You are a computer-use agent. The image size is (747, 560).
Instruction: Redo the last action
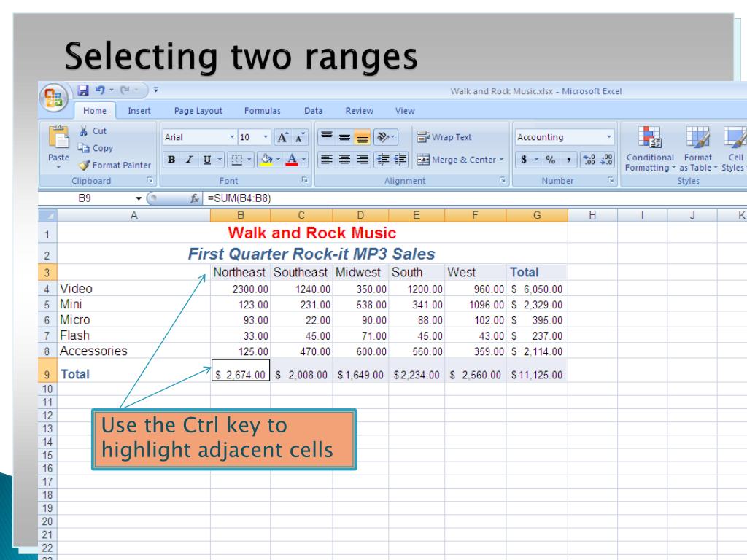(125, 90)
